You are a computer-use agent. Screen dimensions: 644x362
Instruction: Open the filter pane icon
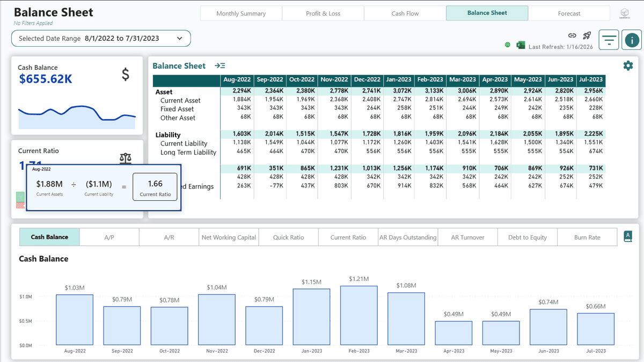click(x=609, y=40)
